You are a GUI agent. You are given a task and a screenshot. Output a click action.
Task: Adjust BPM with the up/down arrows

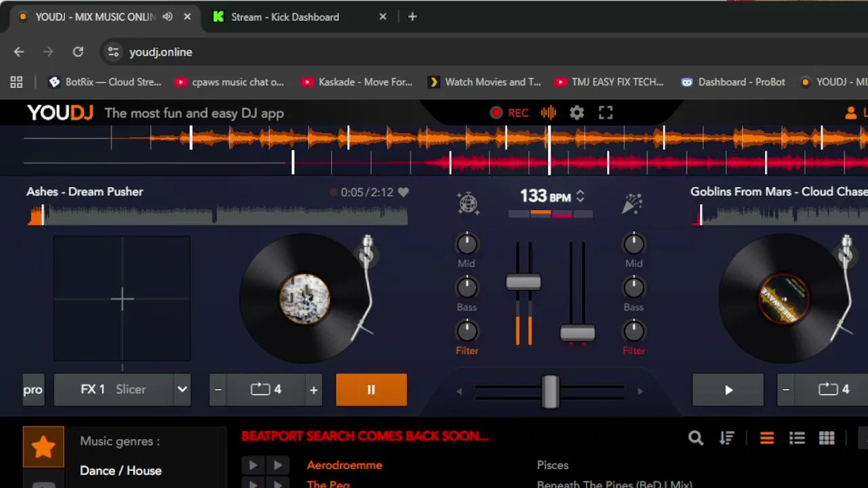(580, 197)
